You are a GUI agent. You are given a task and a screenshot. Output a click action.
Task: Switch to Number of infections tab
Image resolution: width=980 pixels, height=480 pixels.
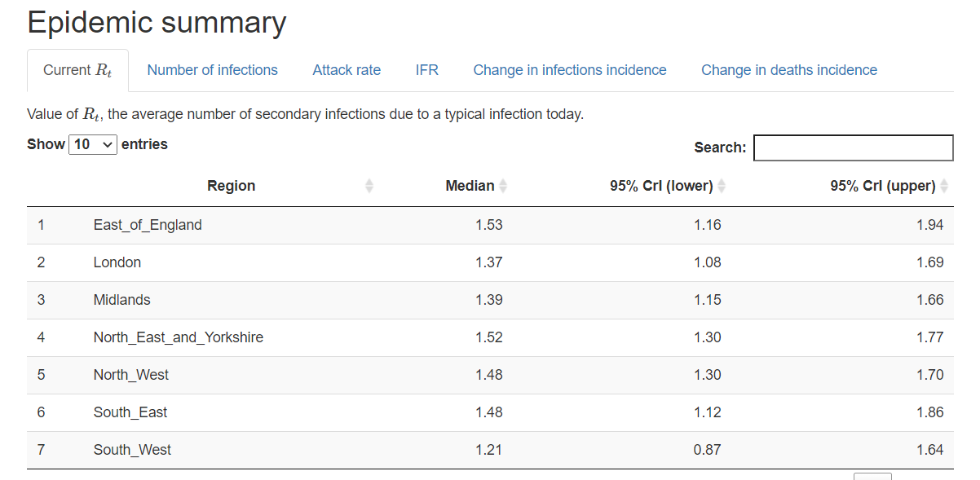tap(212, 70)
